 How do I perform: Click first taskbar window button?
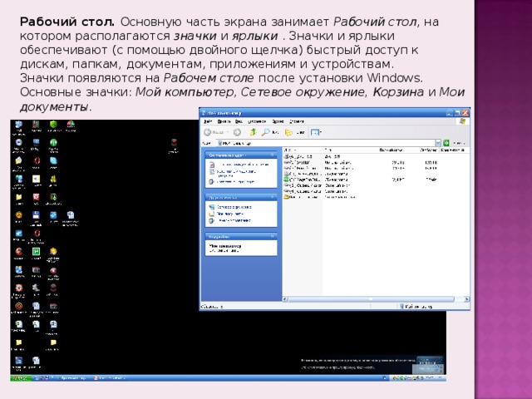coord(71,377)
